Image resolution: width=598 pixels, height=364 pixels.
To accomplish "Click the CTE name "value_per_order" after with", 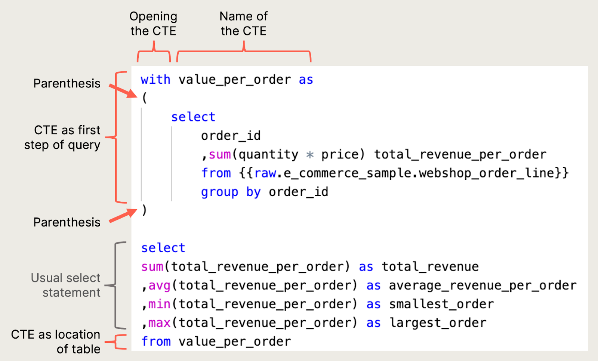I will click(234, 79).
